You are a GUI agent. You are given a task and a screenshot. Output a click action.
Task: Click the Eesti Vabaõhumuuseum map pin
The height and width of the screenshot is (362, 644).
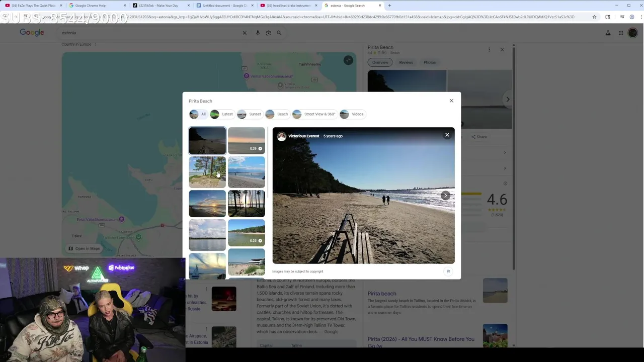point(122,219)
